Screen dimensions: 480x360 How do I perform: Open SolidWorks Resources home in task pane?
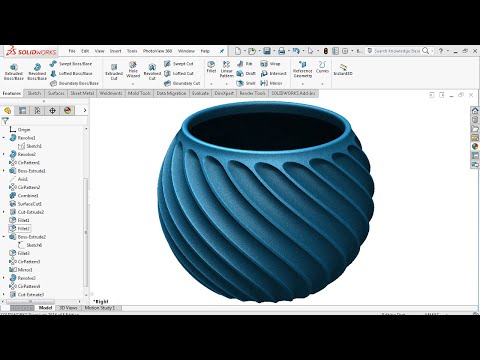pos(475,110)
